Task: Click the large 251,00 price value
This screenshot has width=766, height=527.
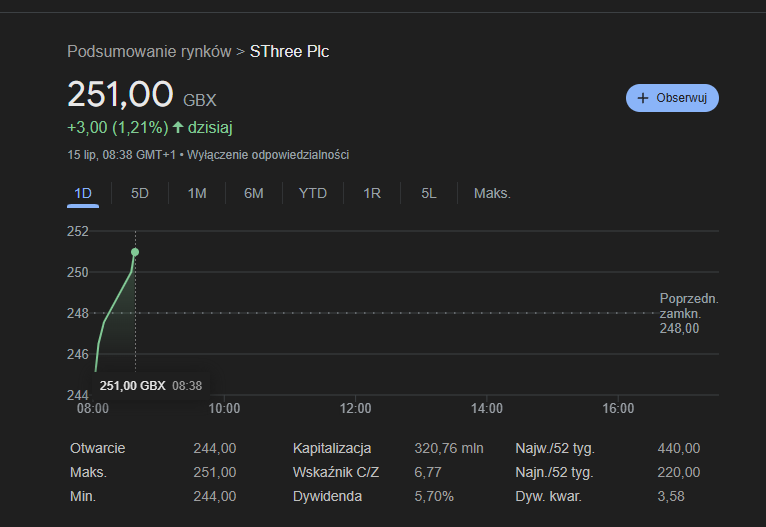Action: pyautogui.click(x=120, y=94)
